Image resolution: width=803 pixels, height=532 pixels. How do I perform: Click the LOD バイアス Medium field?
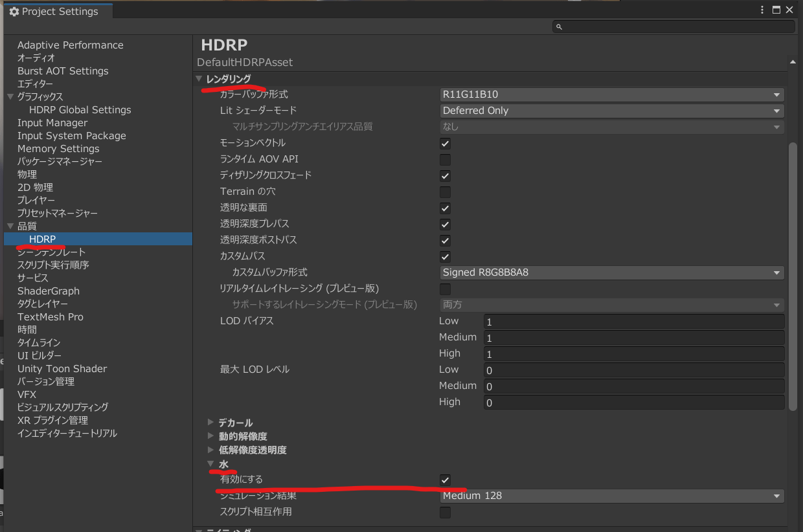(x=634, y=338)
